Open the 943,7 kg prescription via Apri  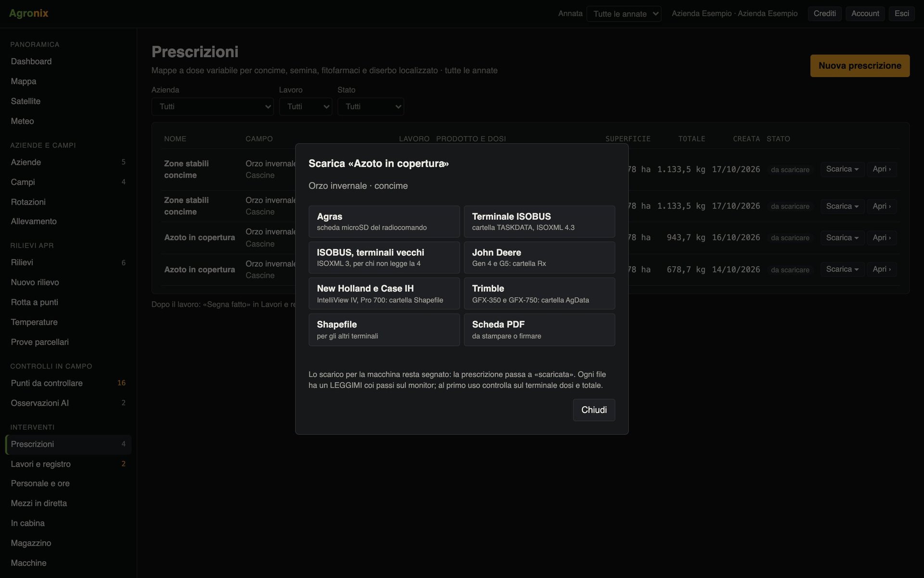pos(882,238)
